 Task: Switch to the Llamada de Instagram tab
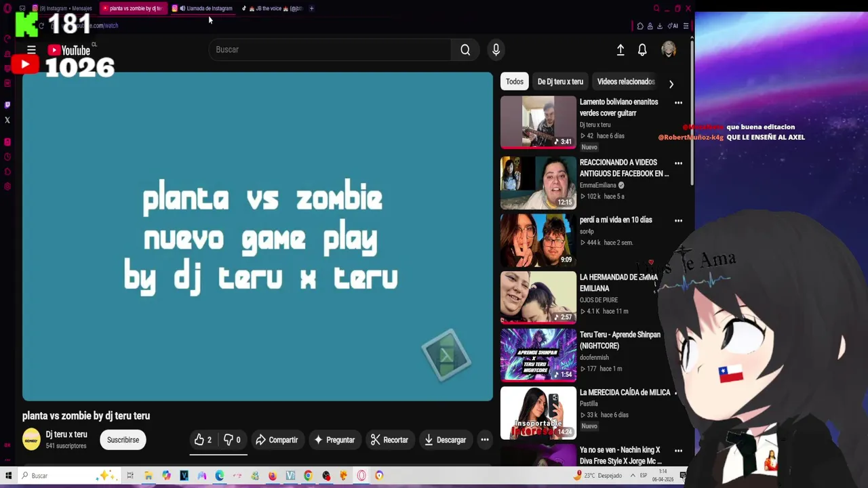click(203, 8)
